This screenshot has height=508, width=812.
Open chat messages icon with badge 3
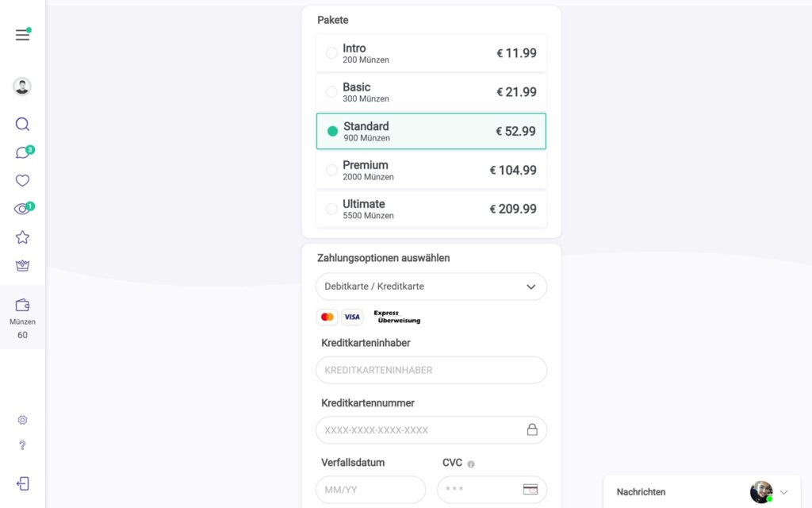tap(22, 152)
